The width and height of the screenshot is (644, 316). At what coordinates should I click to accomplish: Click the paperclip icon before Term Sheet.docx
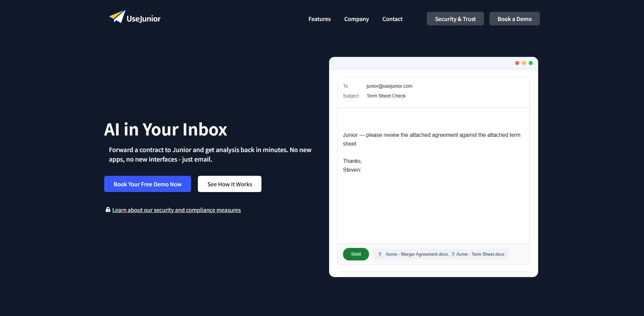coord(453,254)
